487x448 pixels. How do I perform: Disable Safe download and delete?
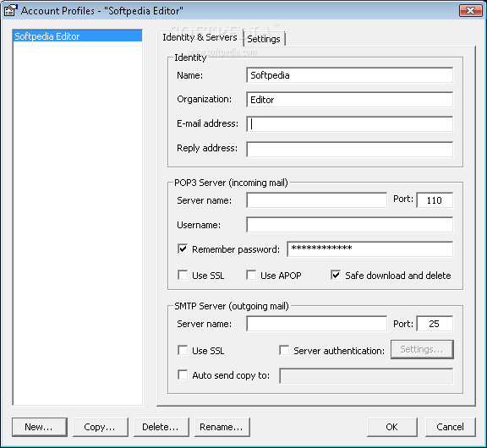click(x=336, y=275)
